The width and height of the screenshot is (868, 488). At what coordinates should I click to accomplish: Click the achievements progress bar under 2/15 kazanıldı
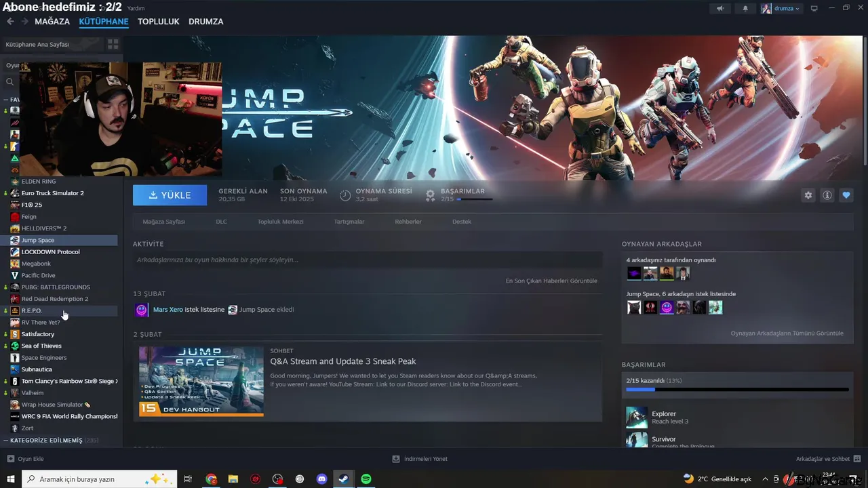[737, 390]
